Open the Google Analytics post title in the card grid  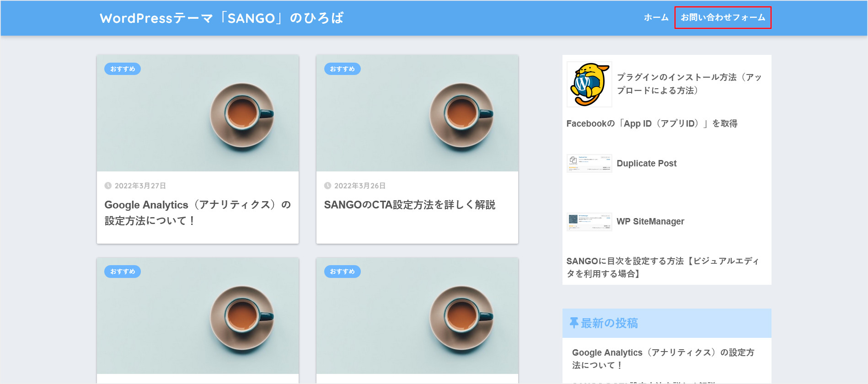click(197, 213)
